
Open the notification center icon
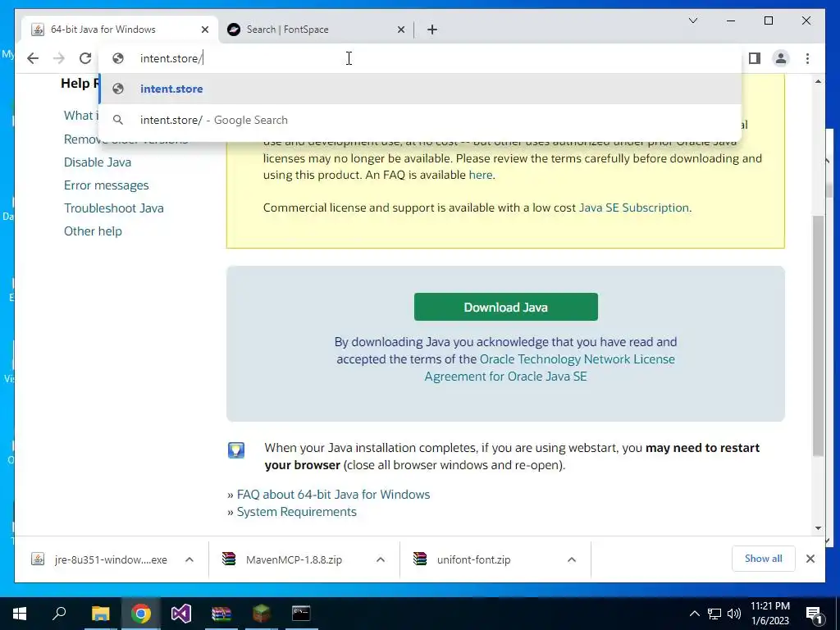815,614
